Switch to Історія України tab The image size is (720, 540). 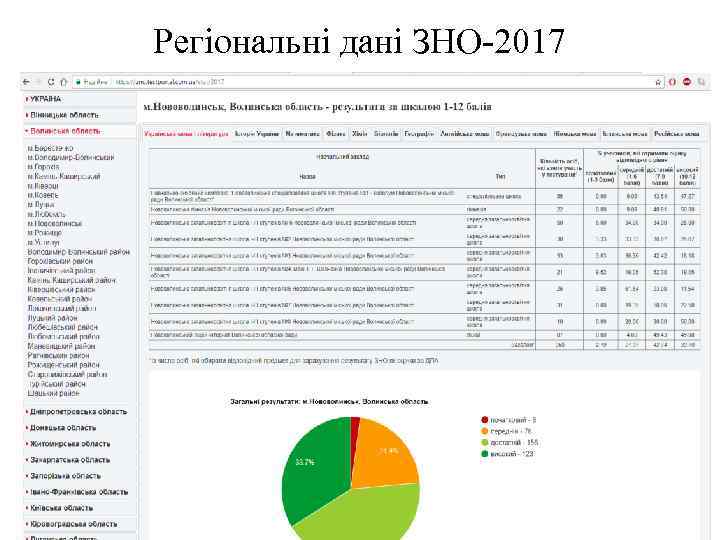click(257, 134)
